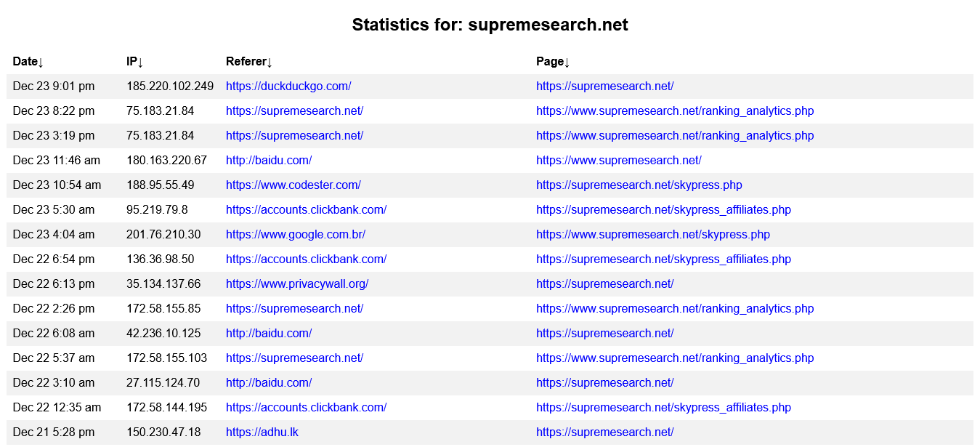Follow the google.com.br referer link
Screen dimensions: 980x447
[x=295, y=235]
